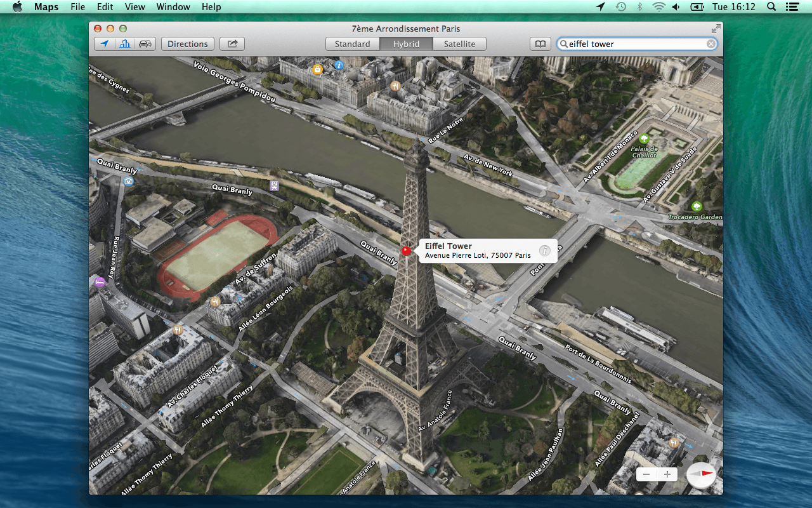Viewport: 812px width, 508px height.
Task: Clear the search field text
Action: pyautogui.click(x=711, y=44)
